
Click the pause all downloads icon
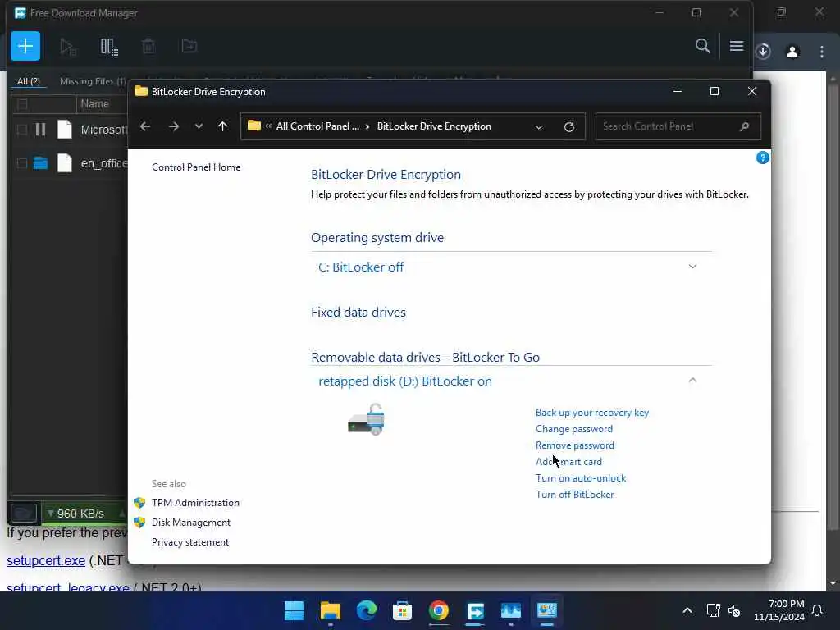tap(109, 47)
